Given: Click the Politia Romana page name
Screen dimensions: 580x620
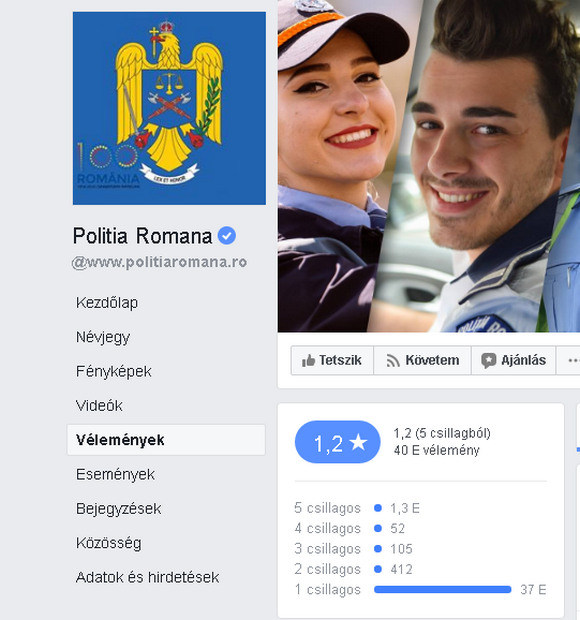Looking at the screenshot, I should (142, 236).
